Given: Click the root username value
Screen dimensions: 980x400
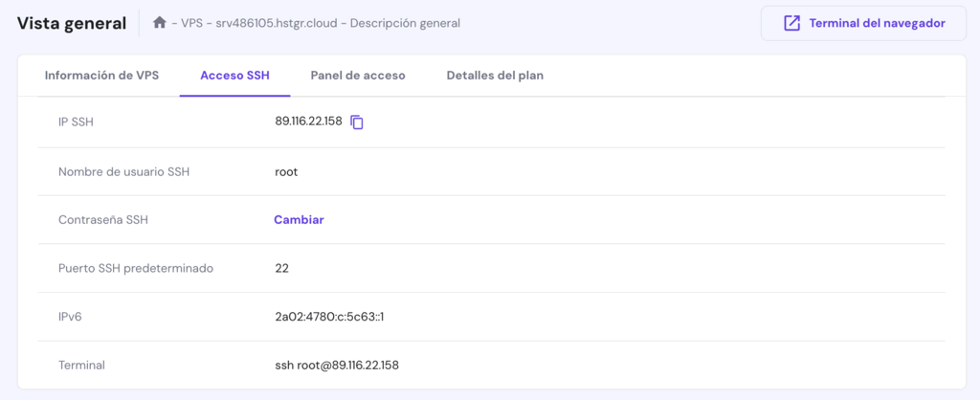Looking at the screenshot, I should pos(286,172).
